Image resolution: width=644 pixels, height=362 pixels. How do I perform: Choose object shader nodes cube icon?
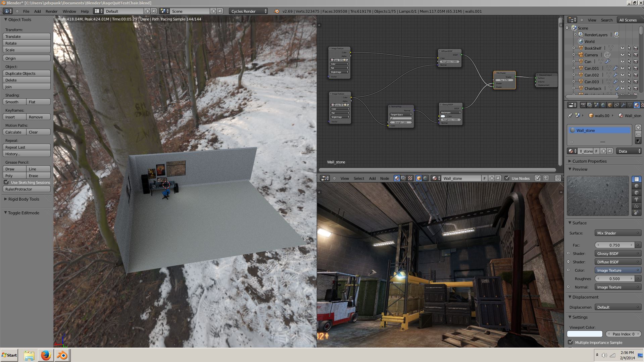(418, 178)
